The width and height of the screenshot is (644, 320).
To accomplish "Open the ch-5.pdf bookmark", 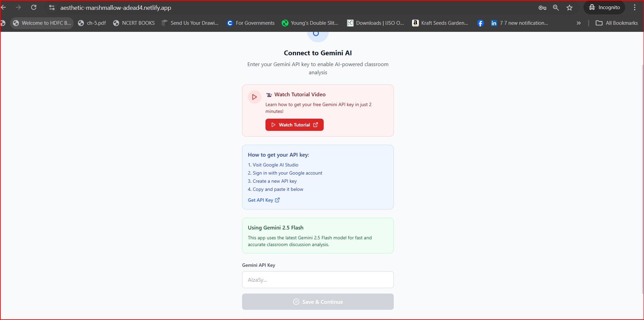I will click(92, 23).
